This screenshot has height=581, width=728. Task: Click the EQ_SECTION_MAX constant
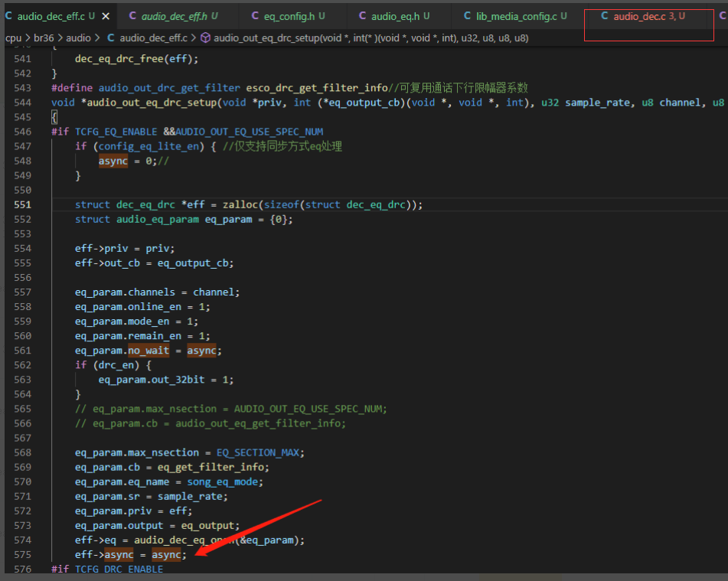(x=258, y=453)
